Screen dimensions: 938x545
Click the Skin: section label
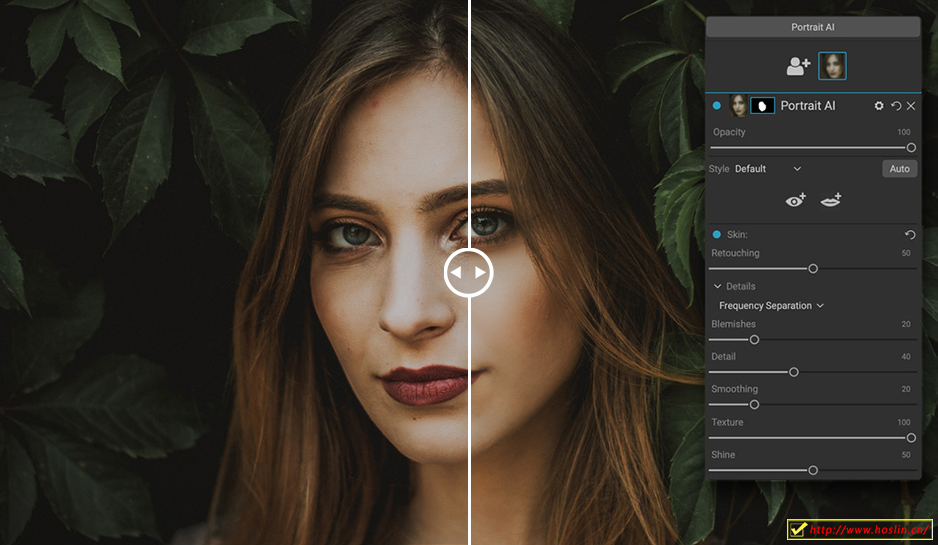(737, 235)
